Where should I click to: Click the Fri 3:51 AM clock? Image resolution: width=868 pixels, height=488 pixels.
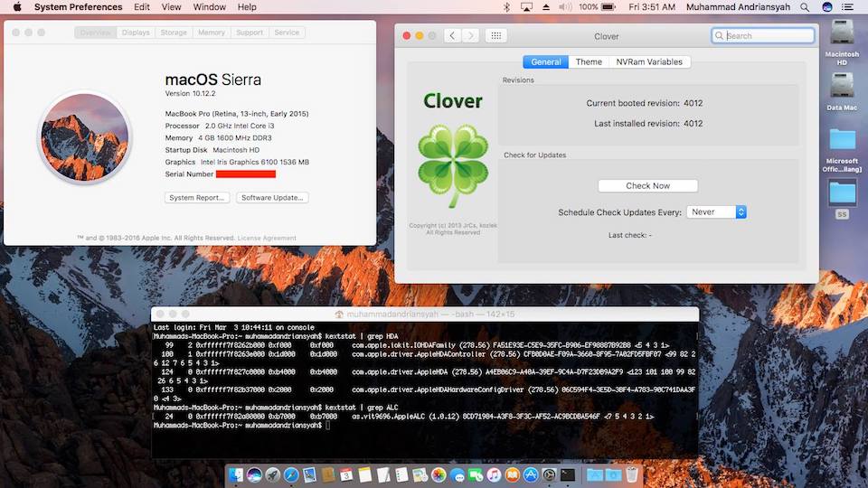(x=652, y=7)
